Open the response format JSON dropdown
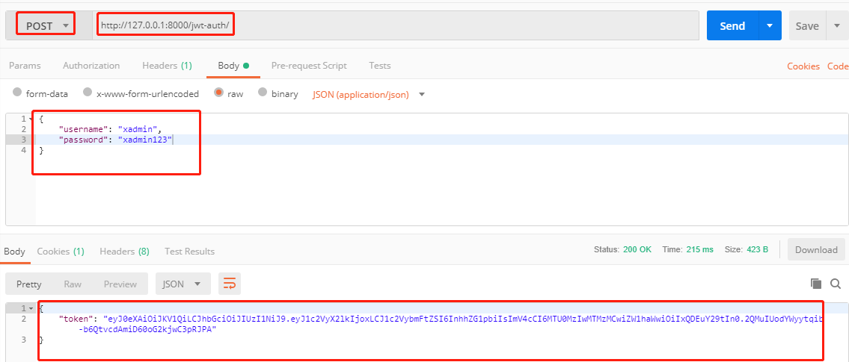Screen dimensions: 849x362 point(182,284)
